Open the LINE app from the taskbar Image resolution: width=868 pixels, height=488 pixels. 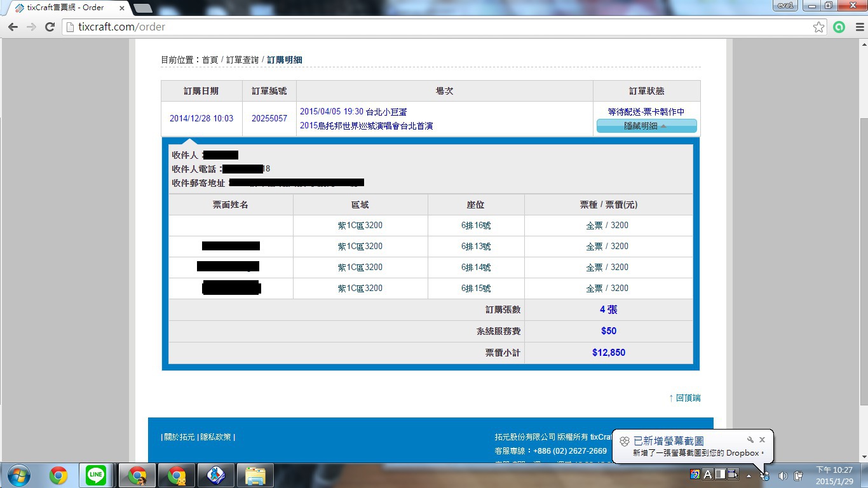point(96,475)
